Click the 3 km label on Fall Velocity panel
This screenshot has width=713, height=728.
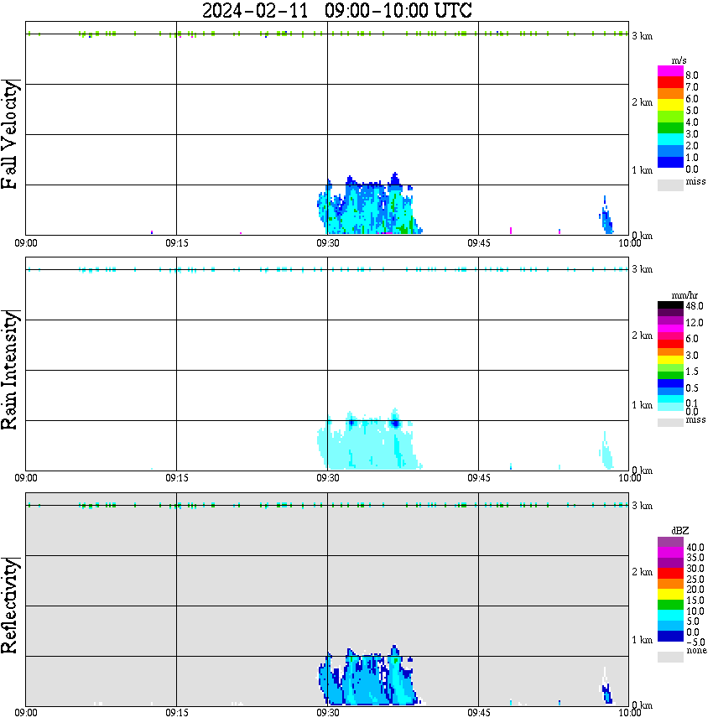pyautogui.click(x=642, y=36)
